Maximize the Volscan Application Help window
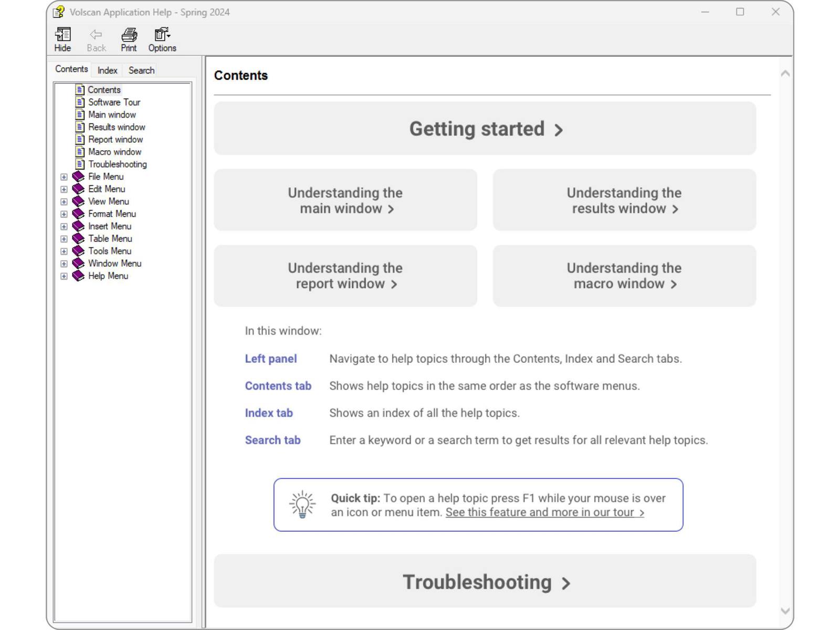 click(740, 12)
